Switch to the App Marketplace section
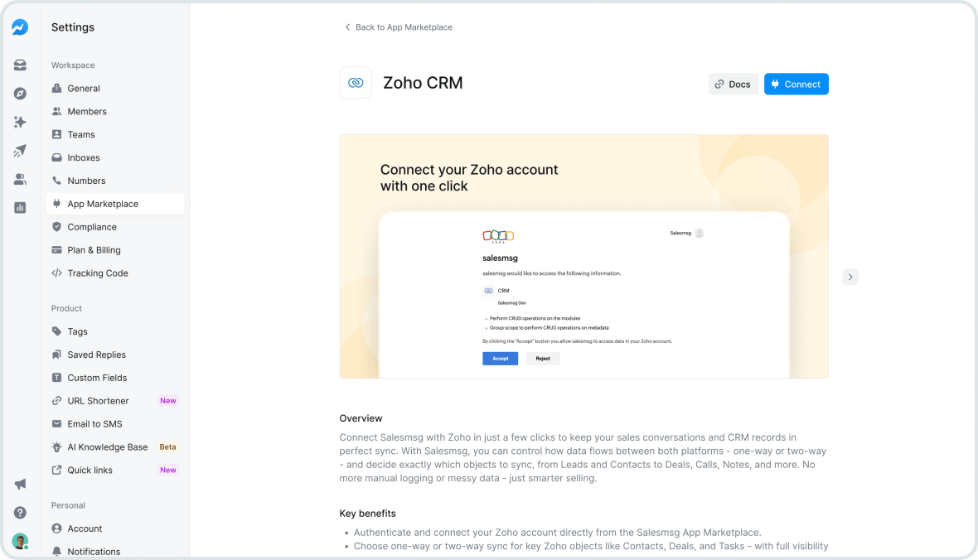 coord(104,203)
